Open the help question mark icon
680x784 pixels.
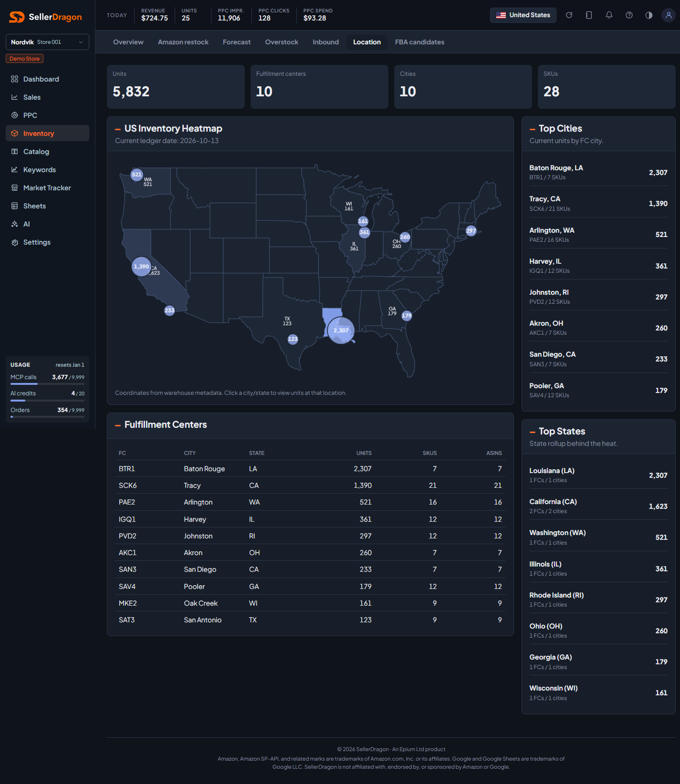[x=629, y=15]
